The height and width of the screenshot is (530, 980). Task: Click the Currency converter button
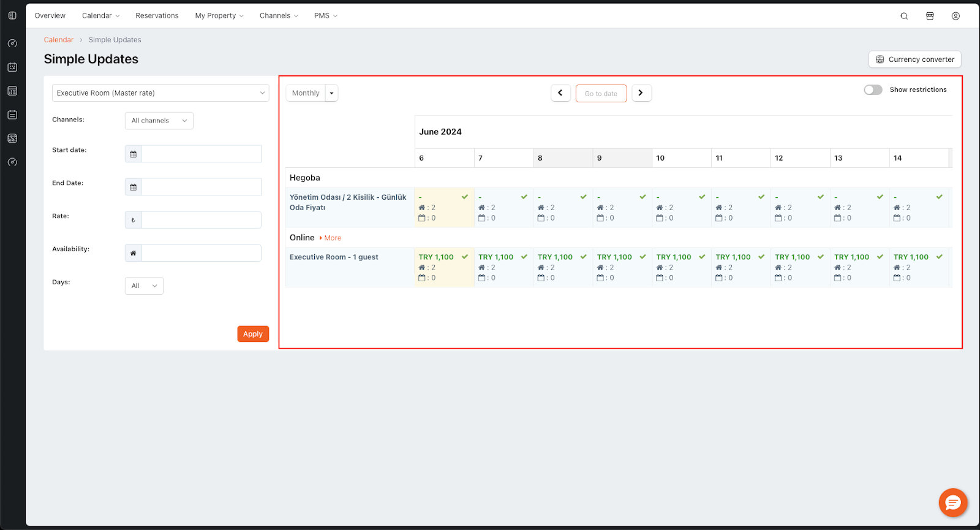(914, 59)
